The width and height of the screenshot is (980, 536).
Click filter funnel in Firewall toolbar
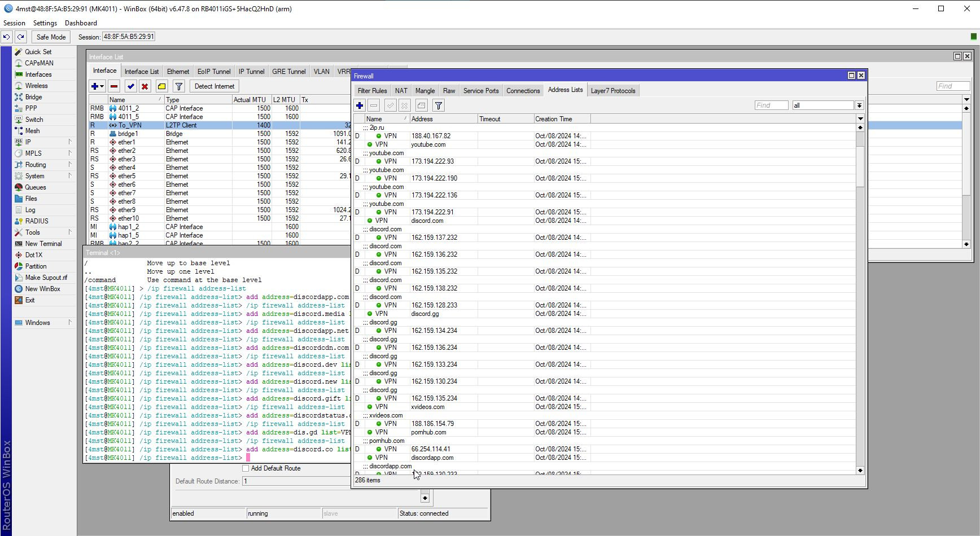point(439,106)
